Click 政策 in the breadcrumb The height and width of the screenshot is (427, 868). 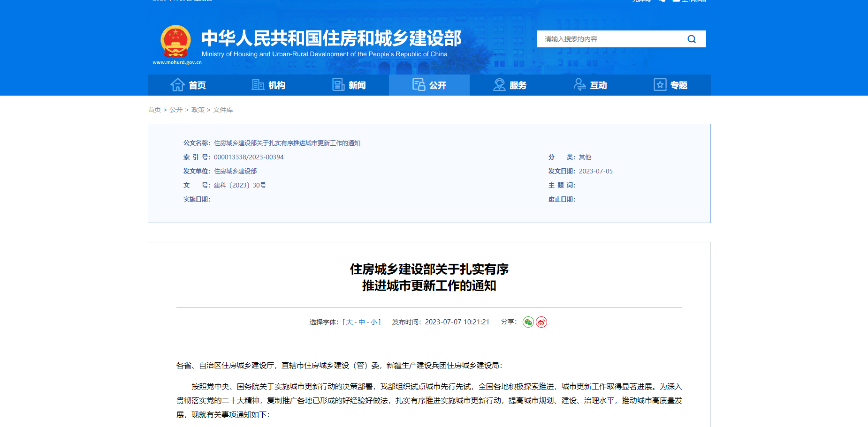pos(198,110)
